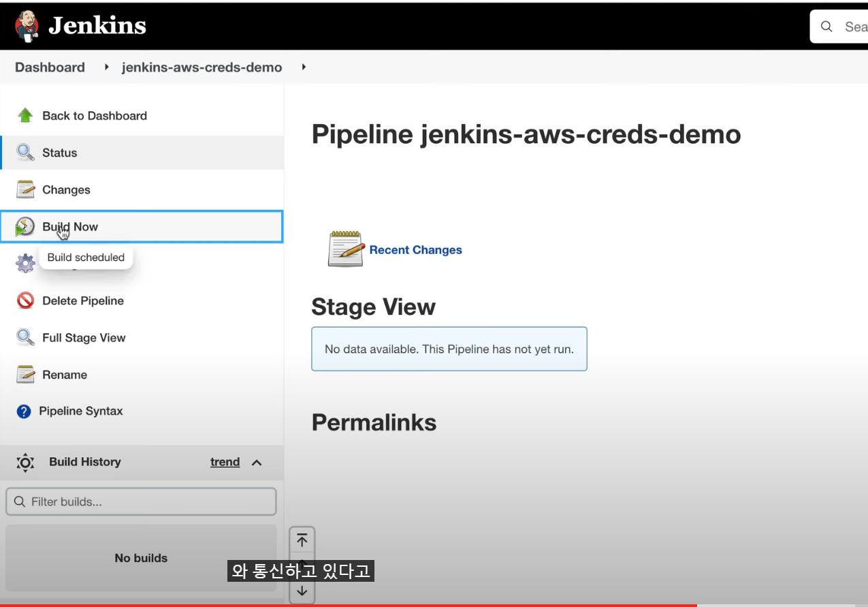
Task: Open the Jenkins home title link
Action: [x=97, y=26]
